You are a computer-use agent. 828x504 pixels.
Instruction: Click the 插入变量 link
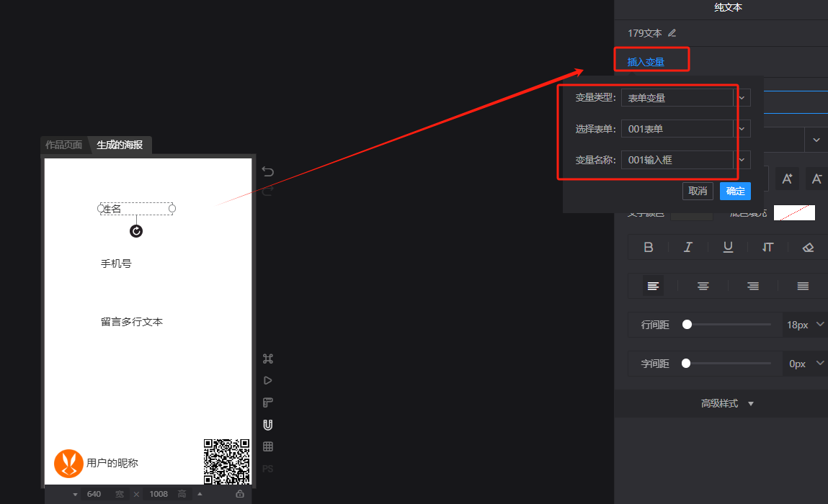(x=646, y=62)
